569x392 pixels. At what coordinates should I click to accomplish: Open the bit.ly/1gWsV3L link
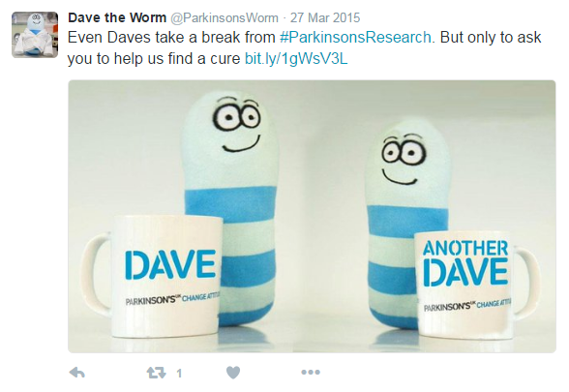[296, 58]
